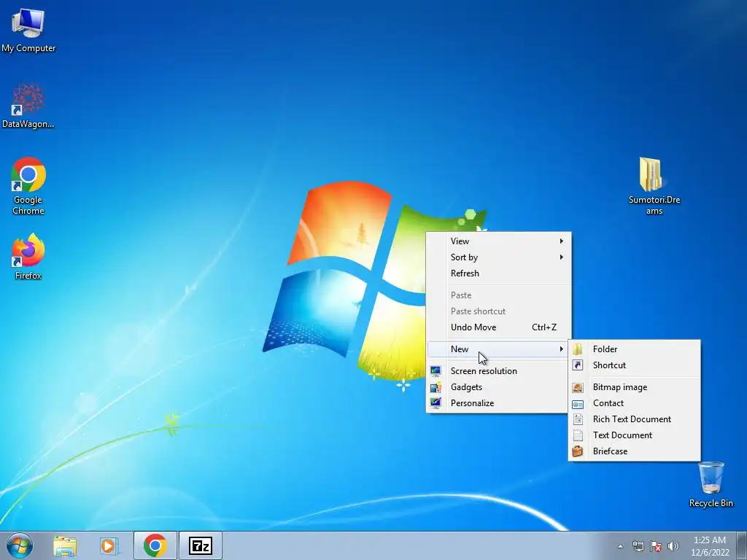The width and height of the screenshot is (747, 560).
Task: Open the volume speaker icon
Action: pos(673,546)
